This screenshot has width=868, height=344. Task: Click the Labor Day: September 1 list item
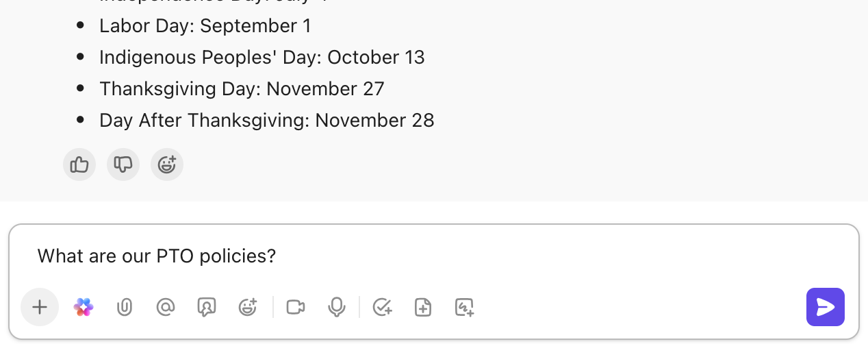click(205, 26)
